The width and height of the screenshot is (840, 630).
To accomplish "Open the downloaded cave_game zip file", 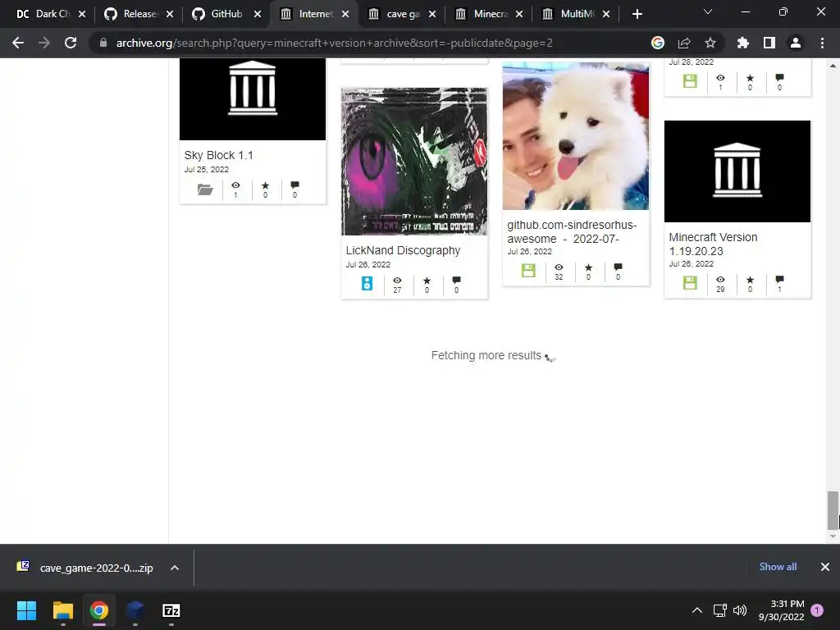I will tap(85, 568).
